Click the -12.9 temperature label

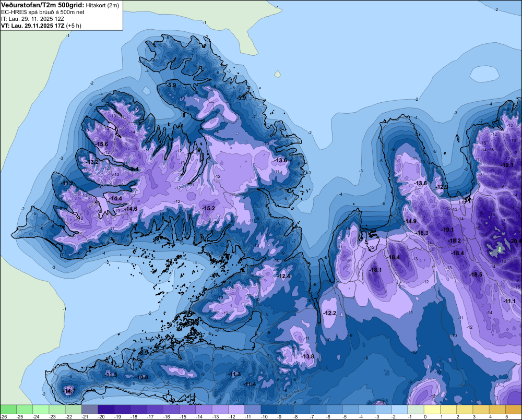(442, 187)
